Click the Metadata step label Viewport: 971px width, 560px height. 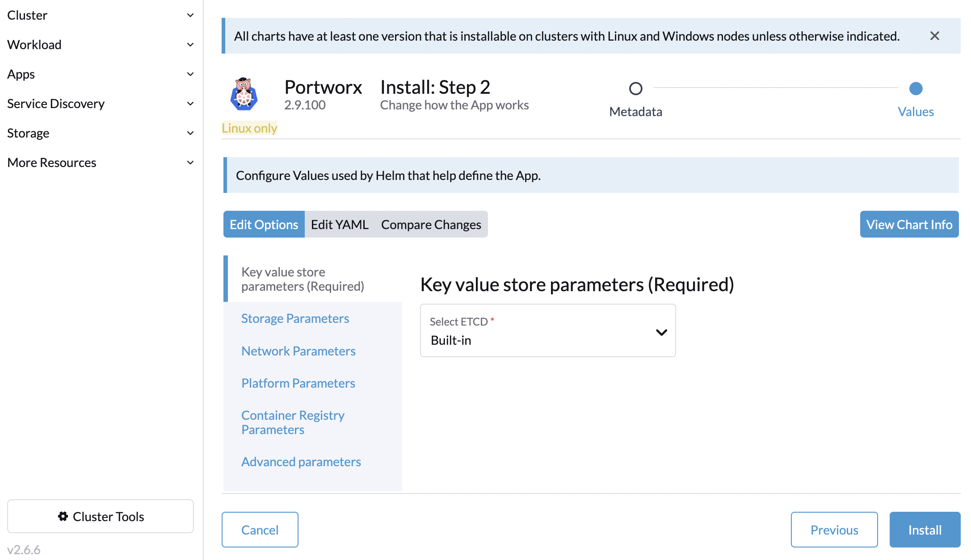635,112
